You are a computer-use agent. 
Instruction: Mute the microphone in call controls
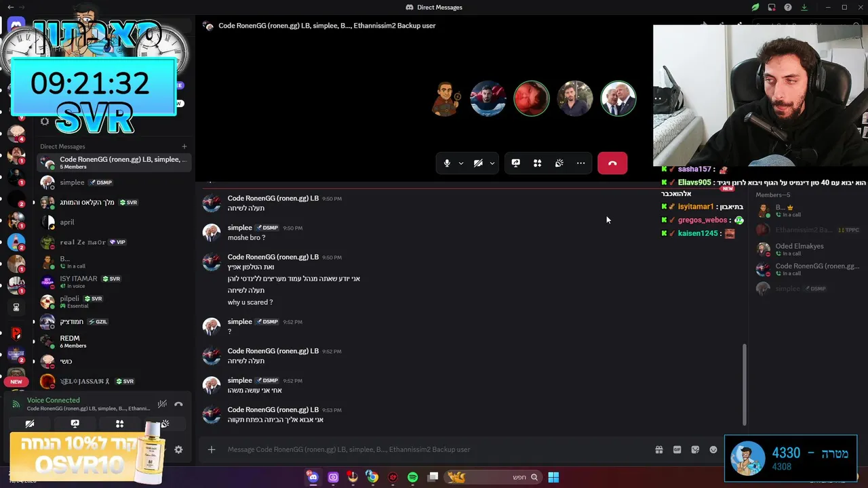pos(446,163)
